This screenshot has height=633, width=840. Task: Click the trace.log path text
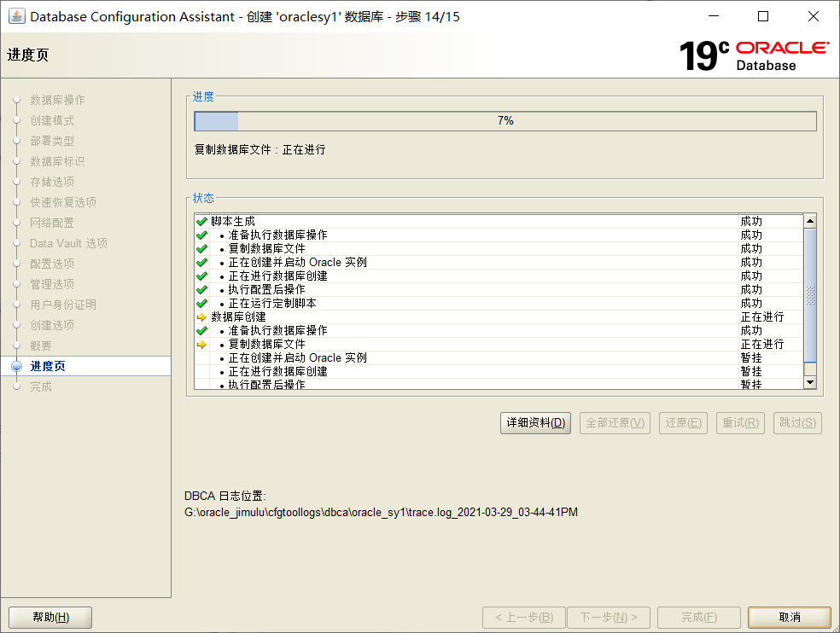381,513
